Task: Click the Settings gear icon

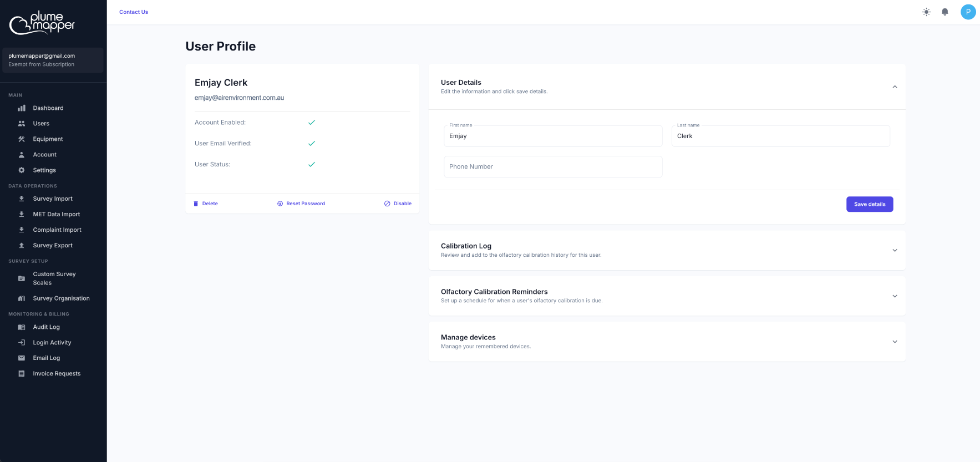Action: tap(22, 170)
